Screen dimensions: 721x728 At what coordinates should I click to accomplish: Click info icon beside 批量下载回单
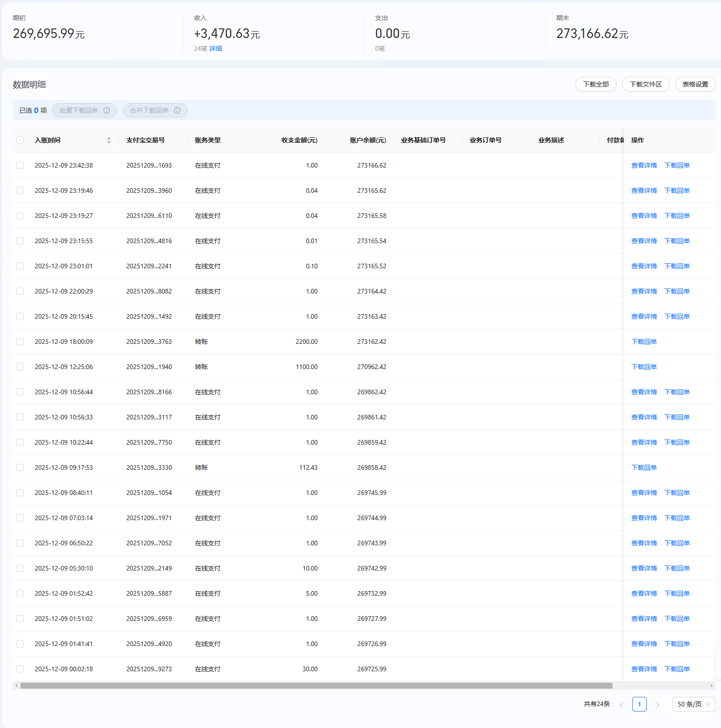tap(107, 110)
